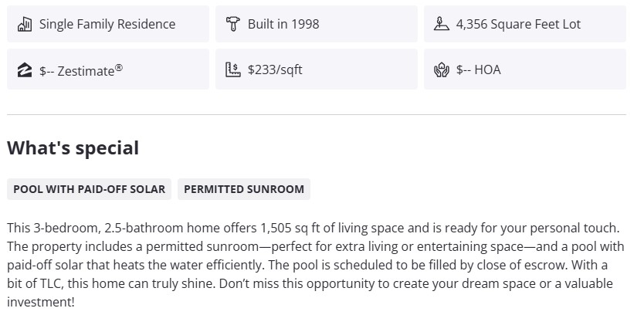The width and height of the screenshot is (644, 315).
Task: Select the Built in 1998 fact card
Action: point(317,24)
